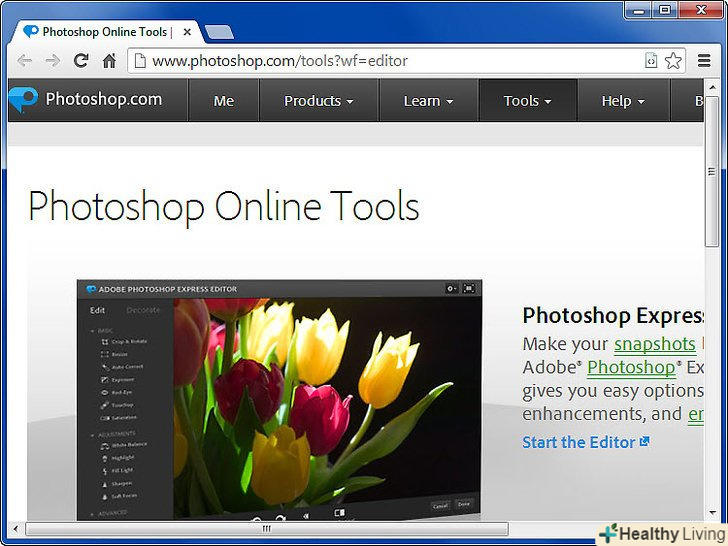Open the Chrome hamburger menu
728x546 pixels.
click(704, 60)
